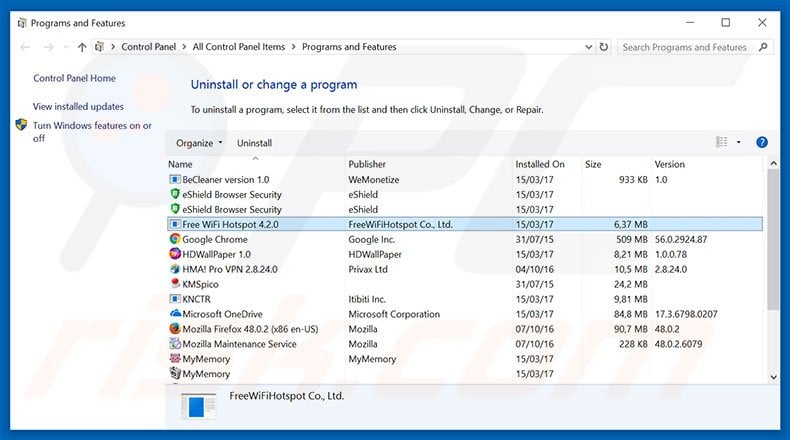This screenshot has width=790, height=440.
Task: Click the Free WiFi Hotspot 4.2.0 program icon
Action: [175, 224]
